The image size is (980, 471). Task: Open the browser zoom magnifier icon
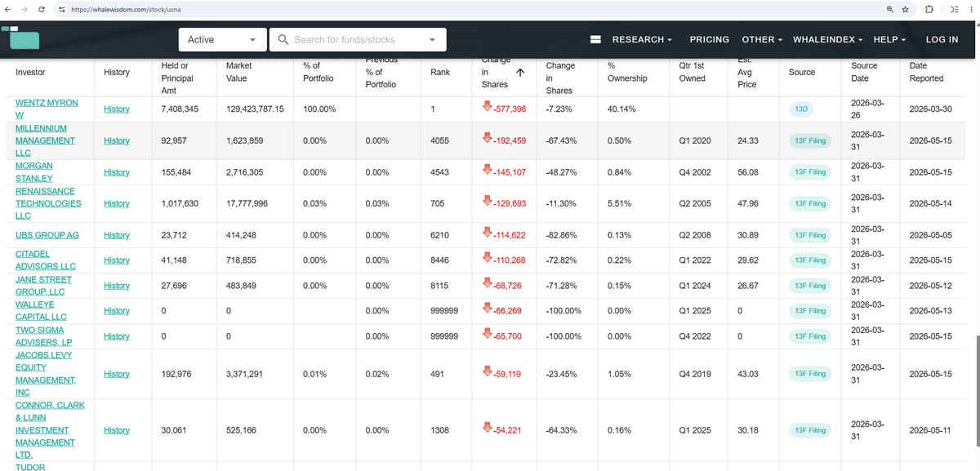[x=890, y=9]
